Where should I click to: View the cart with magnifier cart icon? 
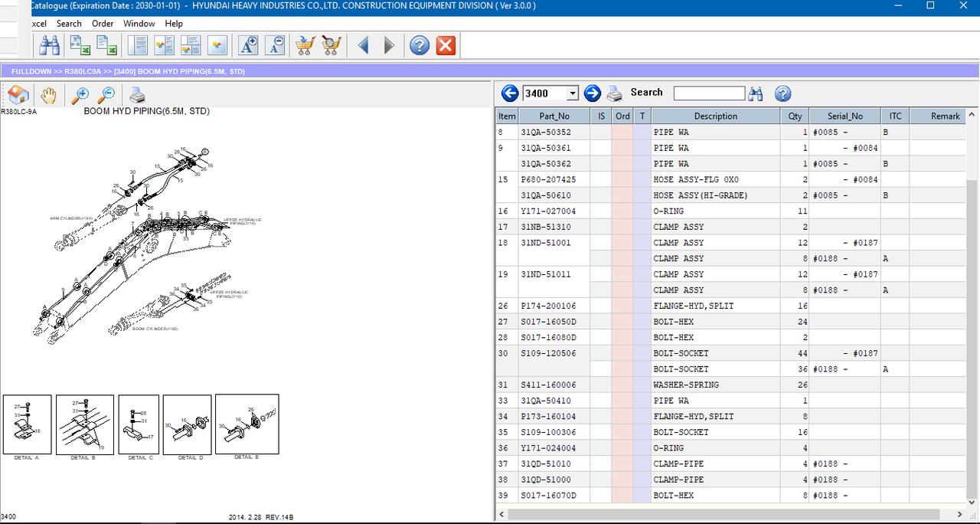[331, 46]
